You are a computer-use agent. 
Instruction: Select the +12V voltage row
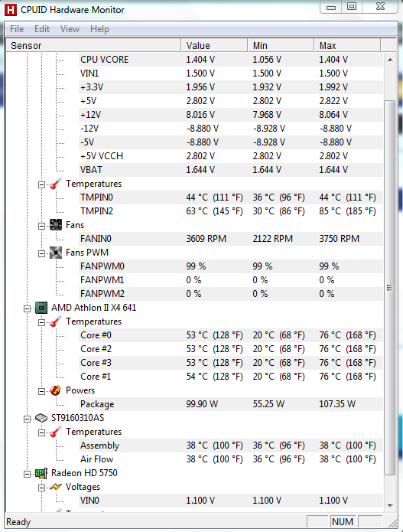point(231,115)
